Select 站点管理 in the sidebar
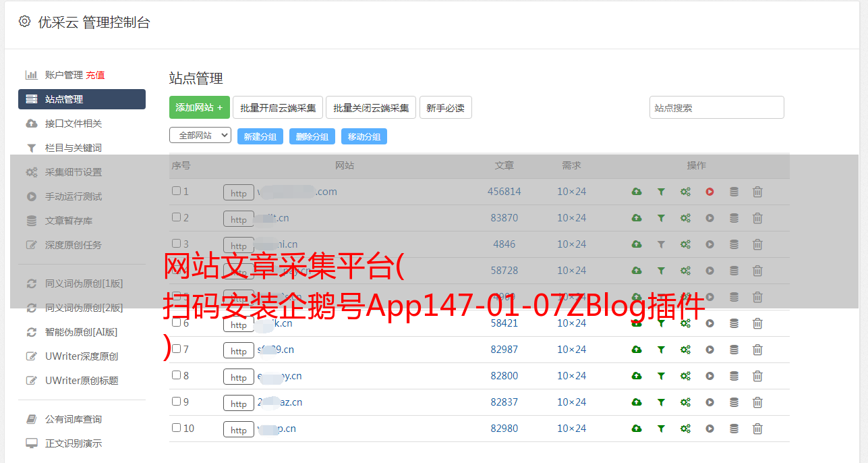 click(82, 99)
